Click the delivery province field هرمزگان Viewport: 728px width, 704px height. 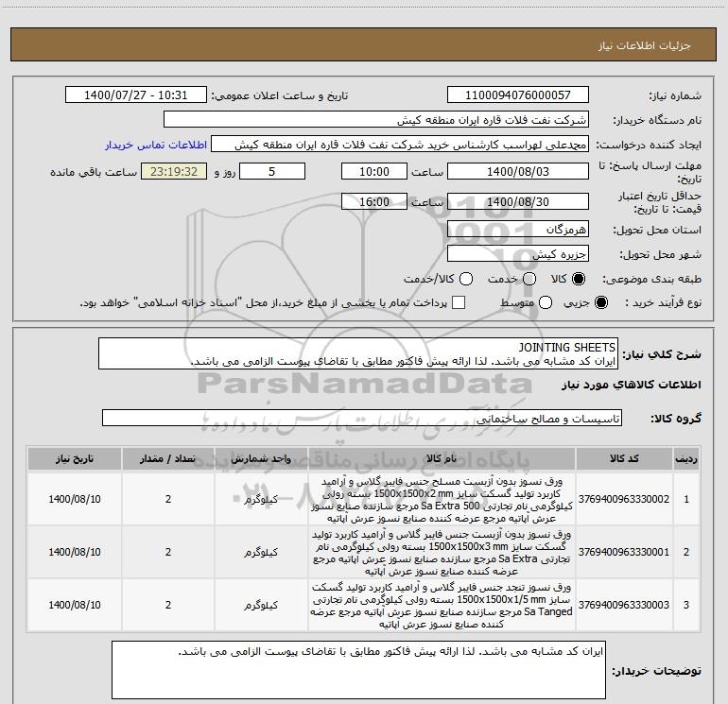click(518, 230)
